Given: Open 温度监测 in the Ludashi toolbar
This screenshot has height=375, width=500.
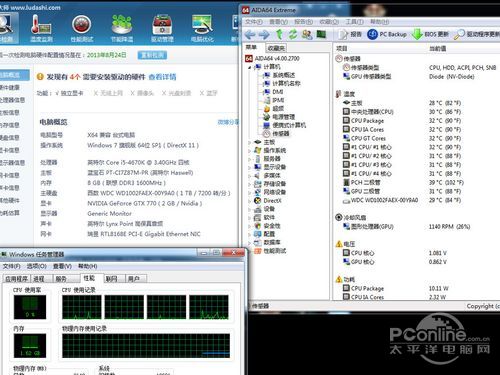Looking at the screenshot, I should pyautogui.click(x=41, y=28).
